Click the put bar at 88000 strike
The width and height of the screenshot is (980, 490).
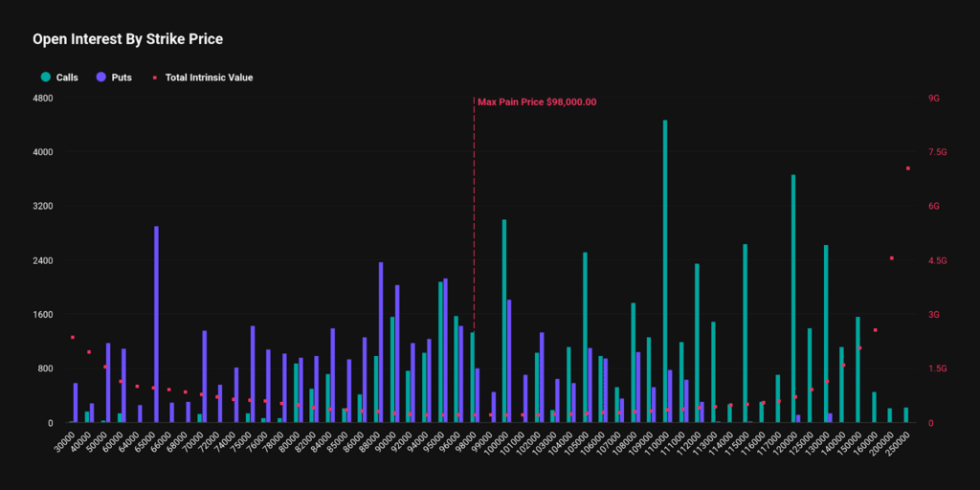[381, 343]
